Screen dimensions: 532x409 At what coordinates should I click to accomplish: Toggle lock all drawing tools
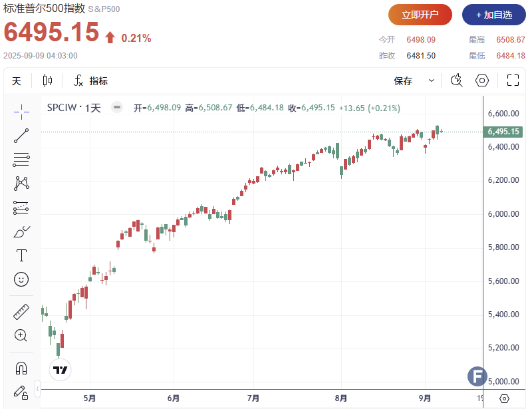pos(21,391)
